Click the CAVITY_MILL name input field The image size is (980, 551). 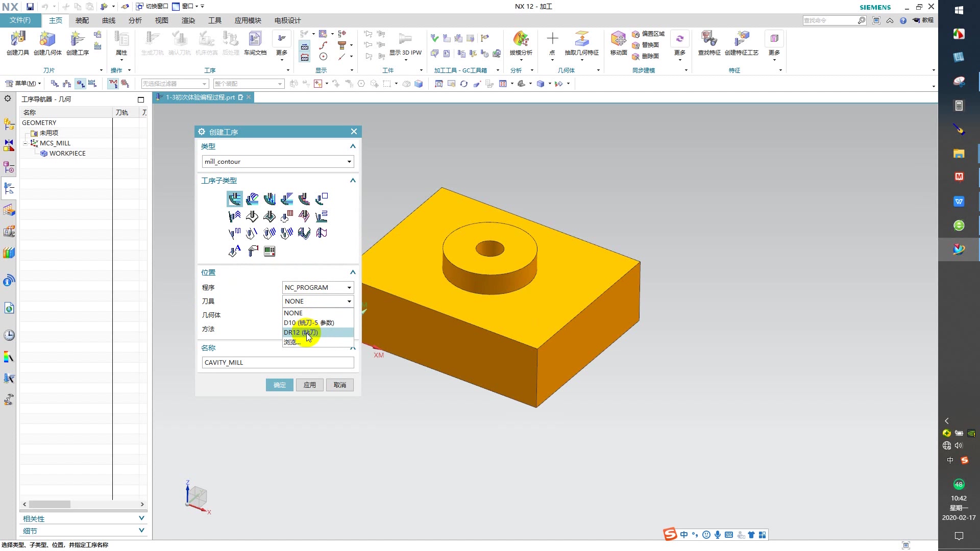(x=278, y=363)
